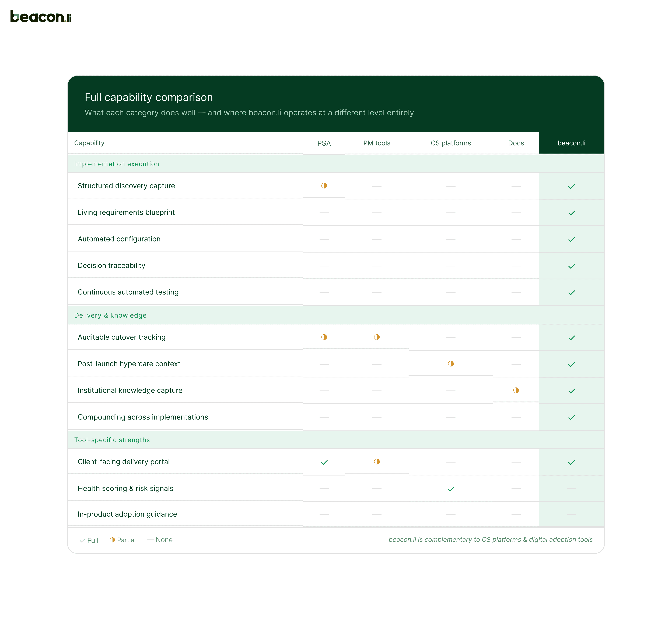Viewport: 672px width, 629px height.
Task: Click PM tools partial icon for Auditable cutover tracking
Action: coord(377,337)
